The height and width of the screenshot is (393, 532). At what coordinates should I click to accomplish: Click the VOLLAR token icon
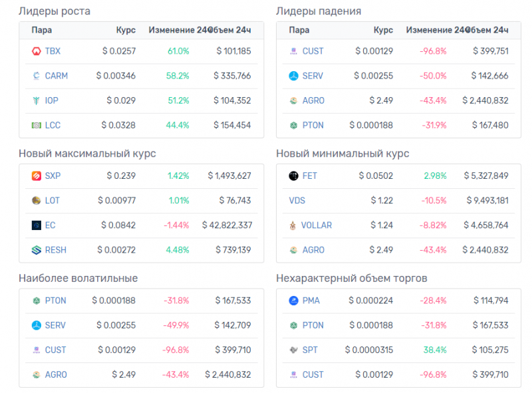(x=292, y=225)
